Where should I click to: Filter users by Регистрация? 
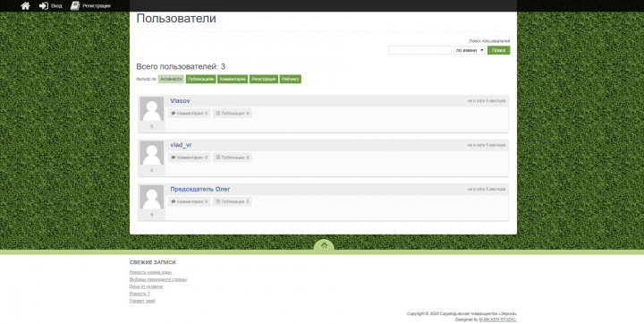[264, 79]
